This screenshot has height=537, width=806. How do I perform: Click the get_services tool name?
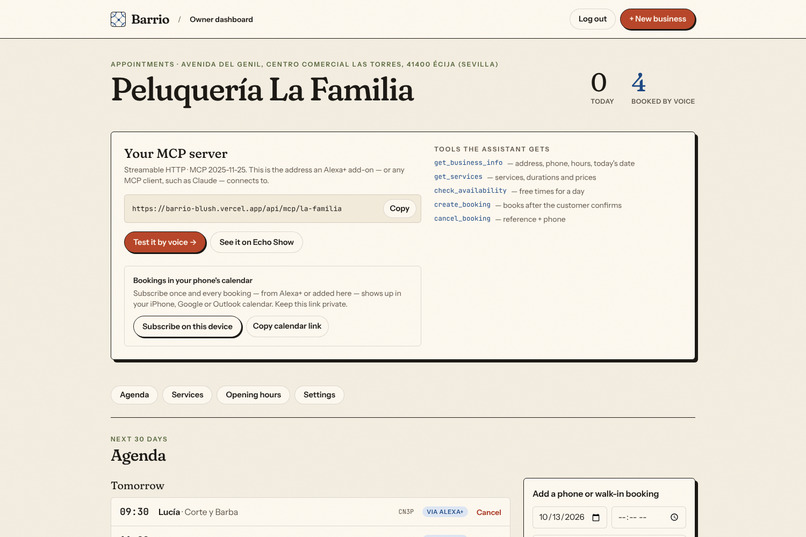coord(458,176)
